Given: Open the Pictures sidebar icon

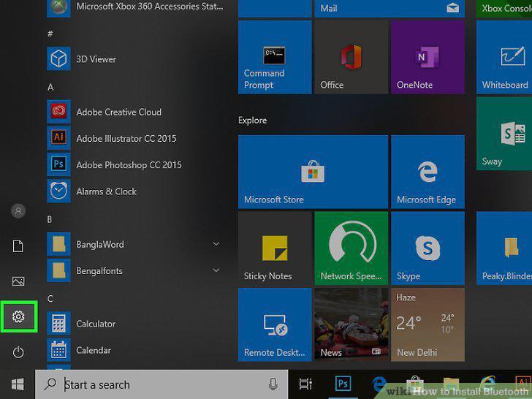Looking at the screenshot, I should click(x=18, y=281).
